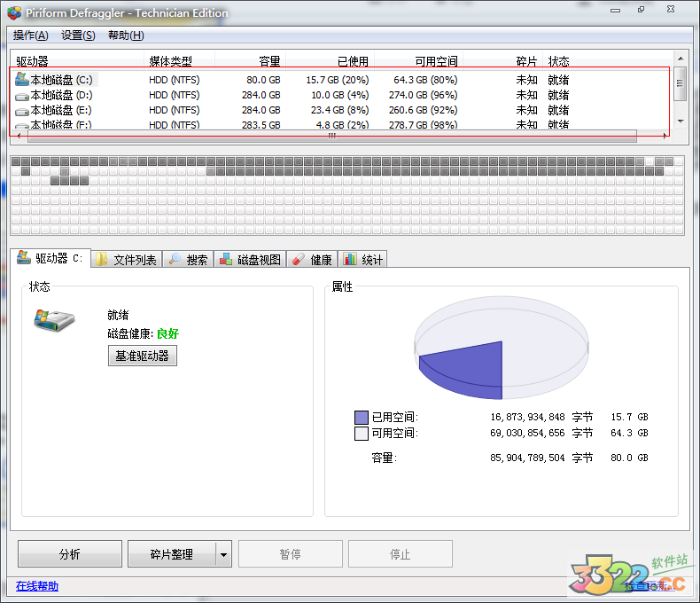Screen dimensions: 700x603
Task: Sort by the 已使用 column header
Action: coord(330,61)
